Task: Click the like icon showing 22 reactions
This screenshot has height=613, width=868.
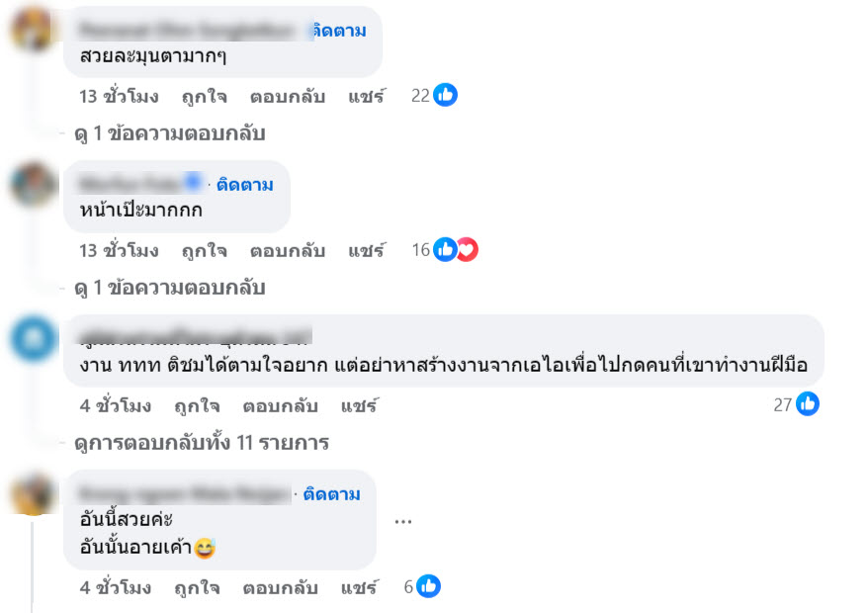Action: point(446,96)
